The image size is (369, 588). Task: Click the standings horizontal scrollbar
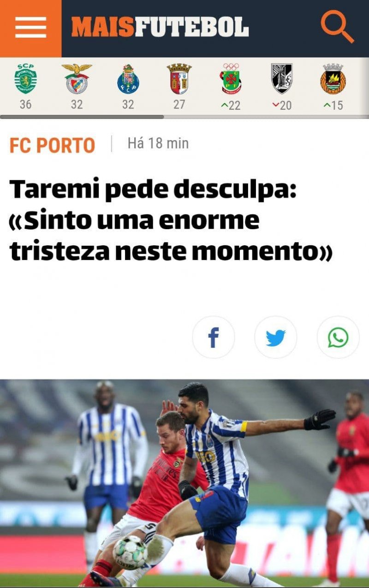82,117
